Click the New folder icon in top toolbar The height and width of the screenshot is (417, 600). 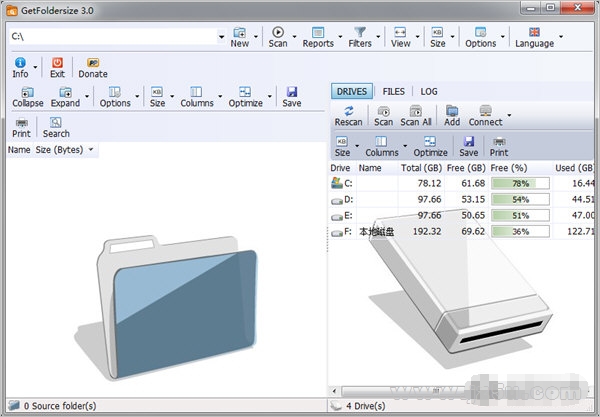[x=240, y=37]
